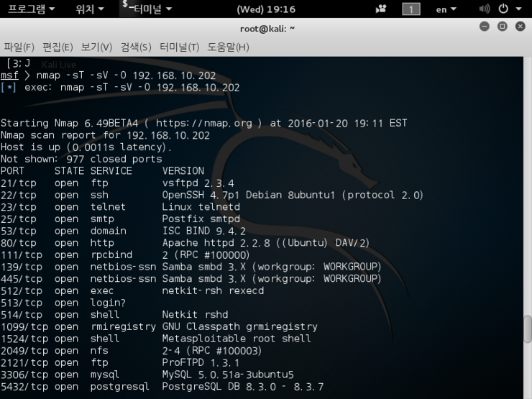This screenshot has height=399, width=532.
Task: Open the 터미널 app menu in top bar
Action: pyautogui.click(x=147, y=9)
